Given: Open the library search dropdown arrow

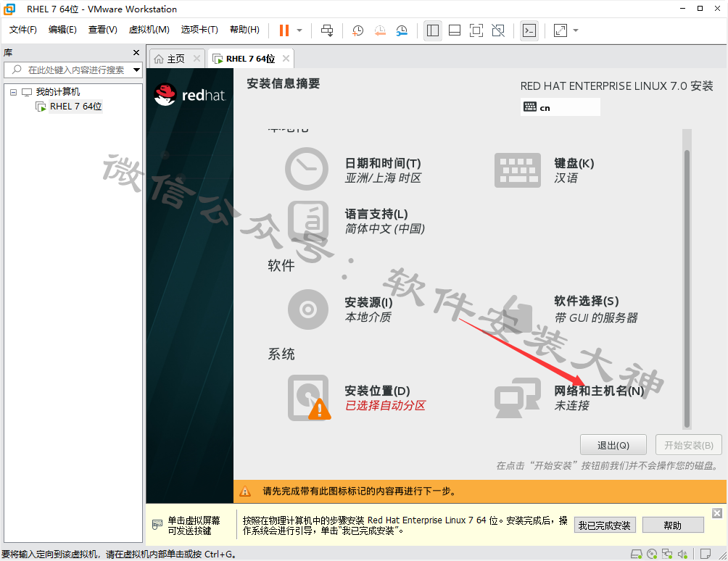Looking at the screenshot, I should (x=136, y=70).
